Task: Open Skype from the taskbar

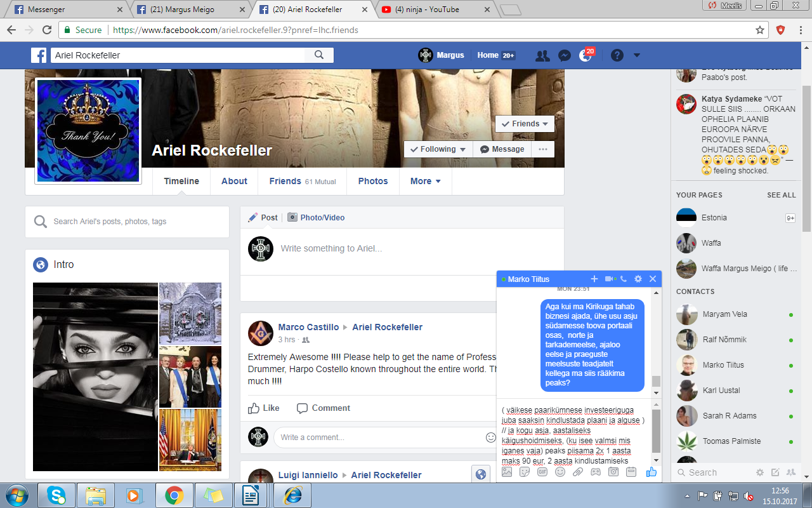Action: point(56,495)
